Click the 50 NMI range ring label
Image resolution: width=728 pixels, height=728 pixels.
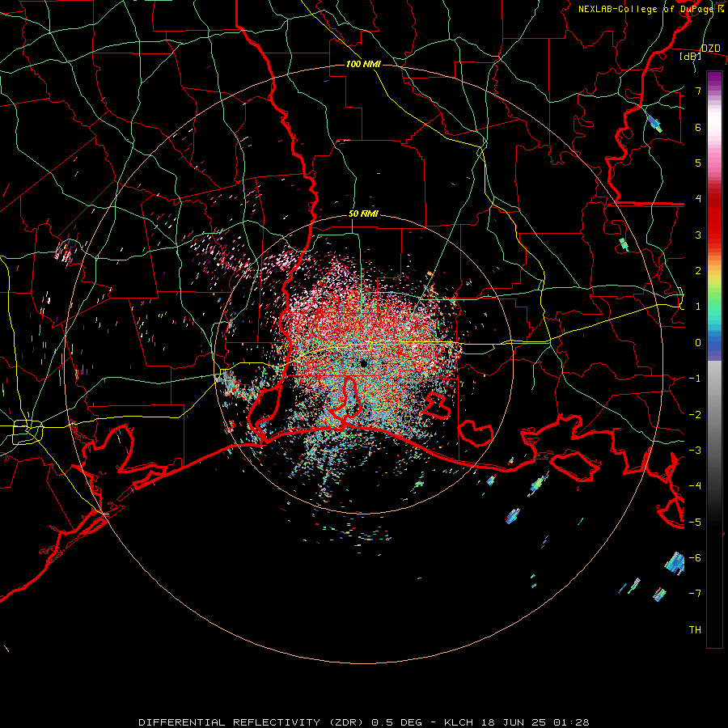pos(363,214)
